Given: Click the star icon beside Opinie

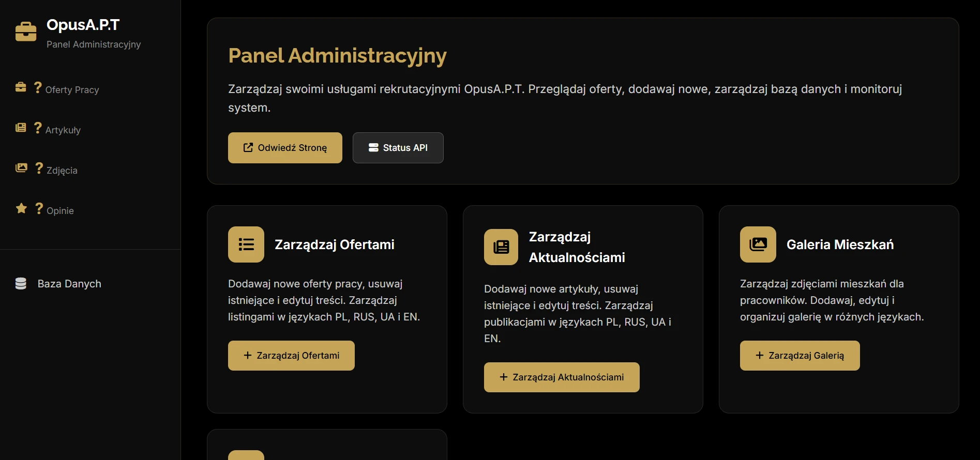Looking at the screenshot, I should pyautogui.click(x=21, y=208).
